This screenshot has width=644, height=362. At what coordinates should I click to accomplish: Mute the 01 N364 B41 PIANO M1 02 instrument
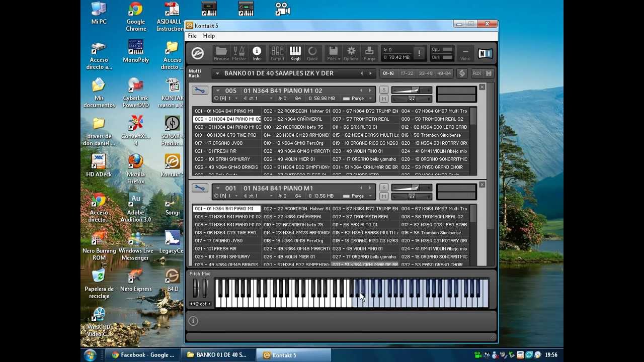point(384,99)
